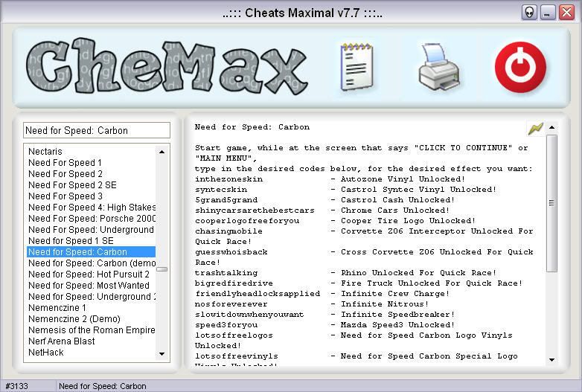The width and height of the screenshot is (582, 392).
Task: Click the game list scrollbar thumb
Action: (x=162, y=269)
